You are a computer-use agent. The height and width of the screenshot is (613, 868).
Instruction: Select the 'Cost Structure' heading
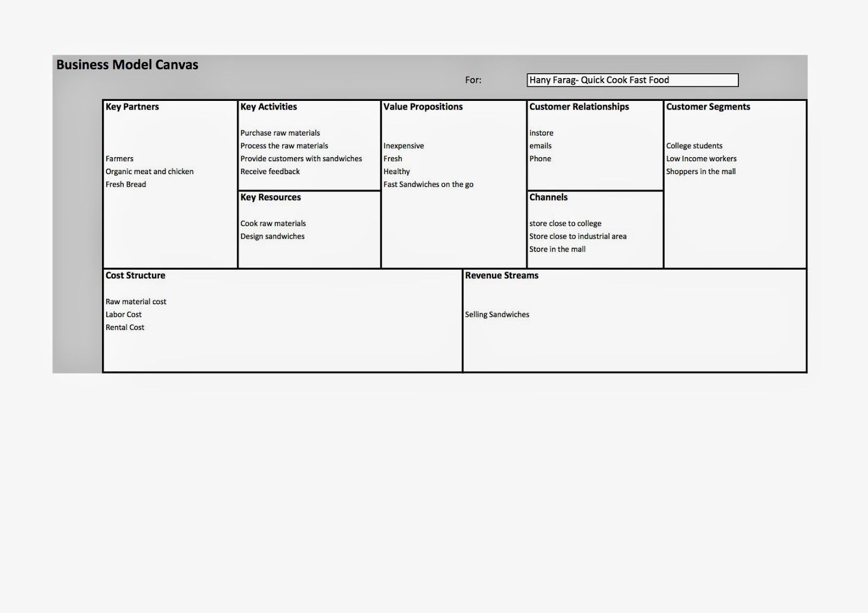point(136,276)
